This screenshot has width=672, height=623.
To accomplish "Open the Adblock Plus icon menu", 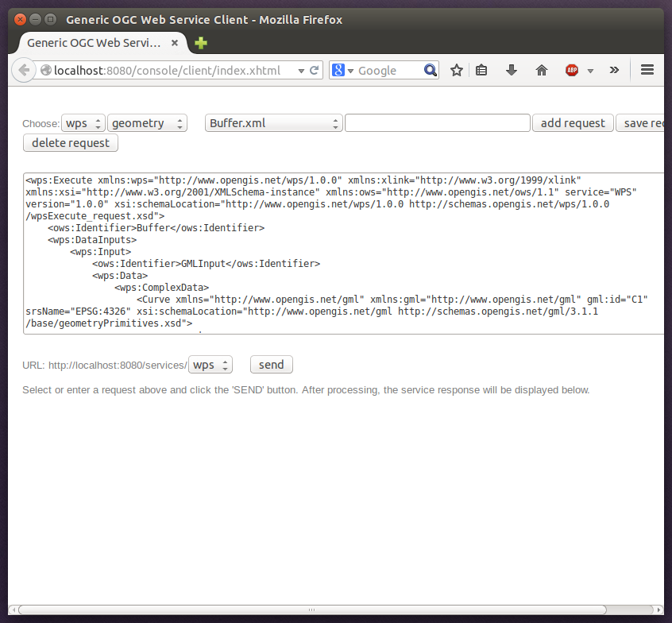I will [x=572, y=70].
